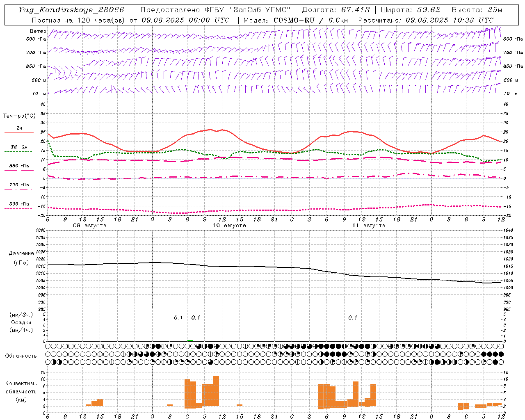Click the forecast start time 09.08.2025 06:00 UTC
The image size is (525, 420).
coord(185,20)
